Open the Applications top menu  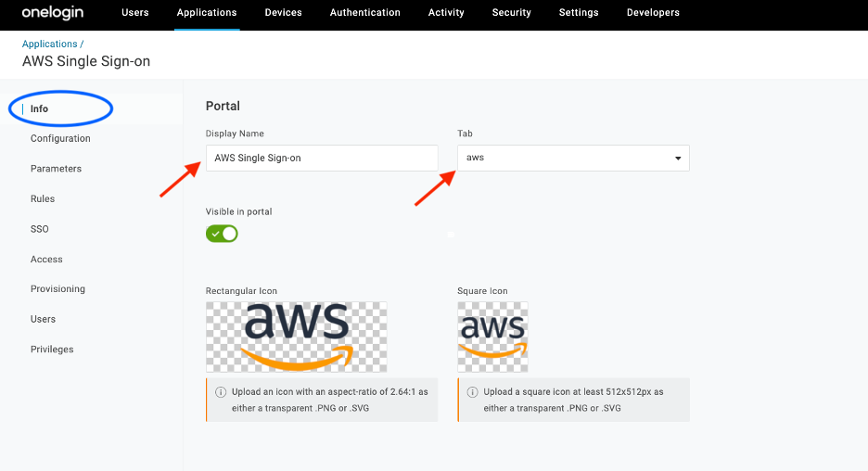(207, 13)
